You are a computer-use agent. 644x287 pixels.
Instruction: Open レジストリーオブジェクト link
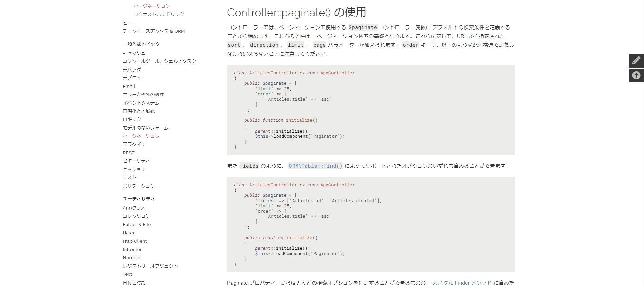150,266
